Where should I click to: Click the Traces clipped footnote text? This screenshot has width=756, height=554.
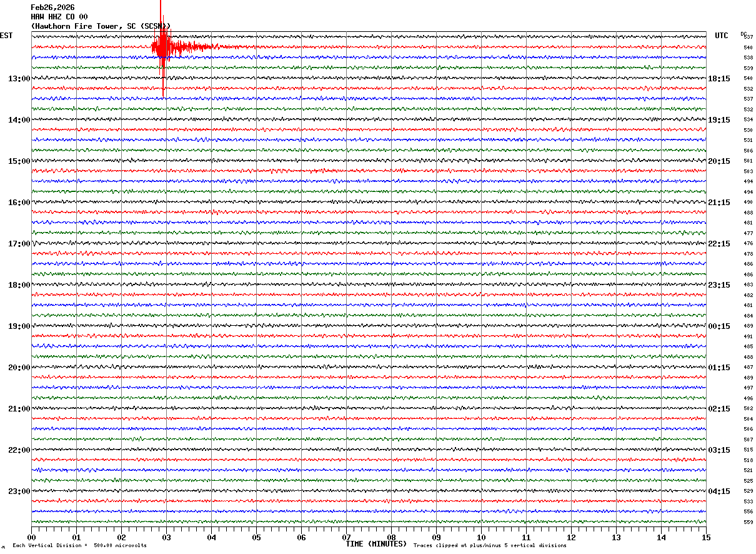coord(490,545)
